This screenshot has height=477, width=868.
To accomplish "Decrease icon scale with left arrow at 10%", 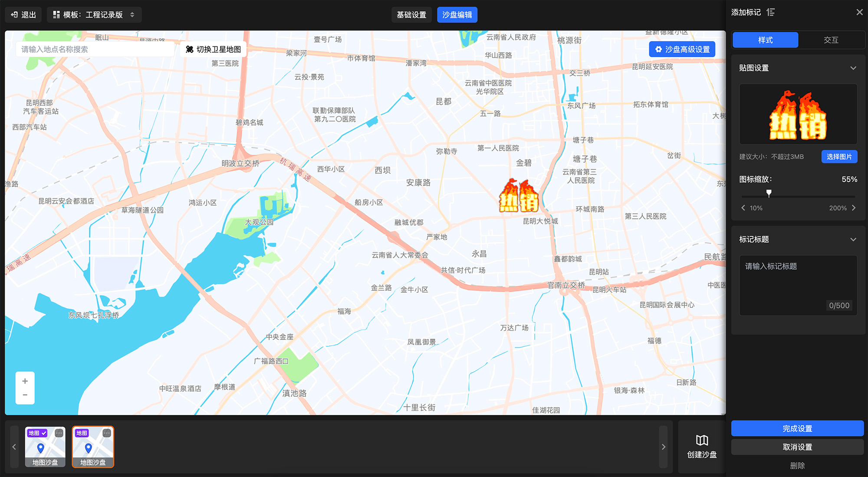I will pos(743,208).
